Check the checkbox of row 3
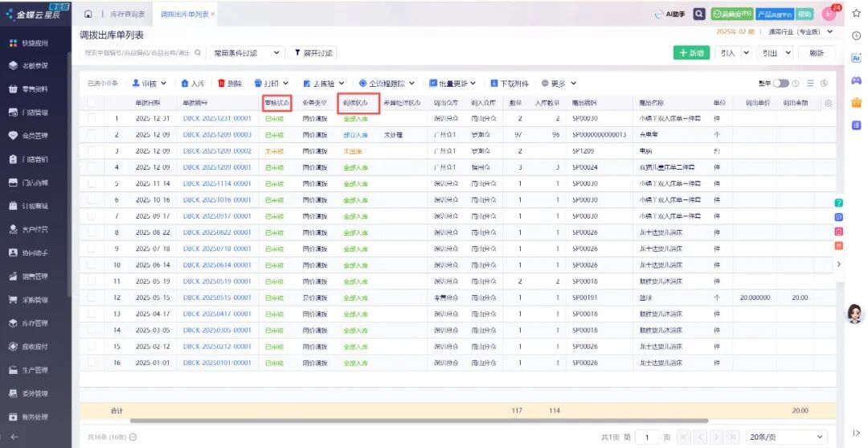 pos(92,150)
